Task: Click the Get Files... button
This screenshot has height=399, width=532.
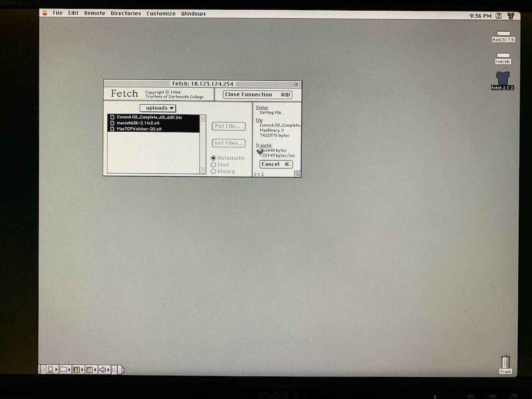Action: click(228, 143)
